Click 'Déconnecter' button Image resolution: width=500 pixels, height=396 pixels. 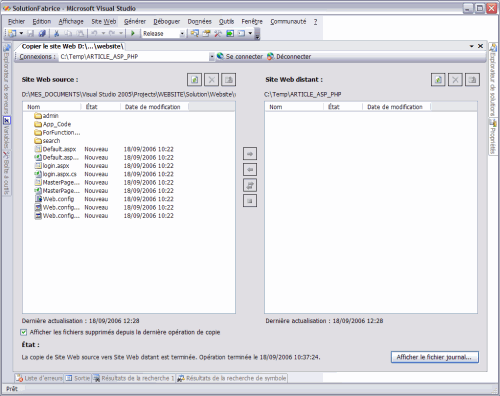pos(289,57)
